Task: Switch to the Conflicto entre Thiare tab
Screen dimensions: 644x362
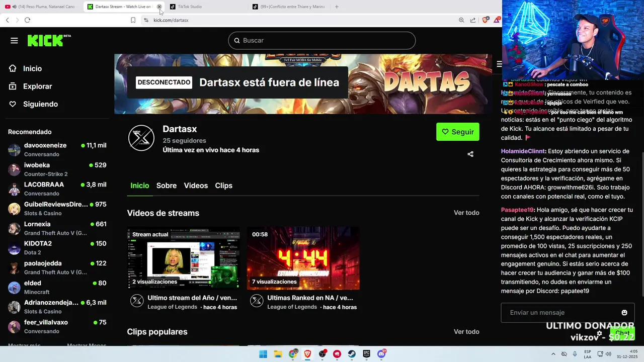Action: point(289,7)
